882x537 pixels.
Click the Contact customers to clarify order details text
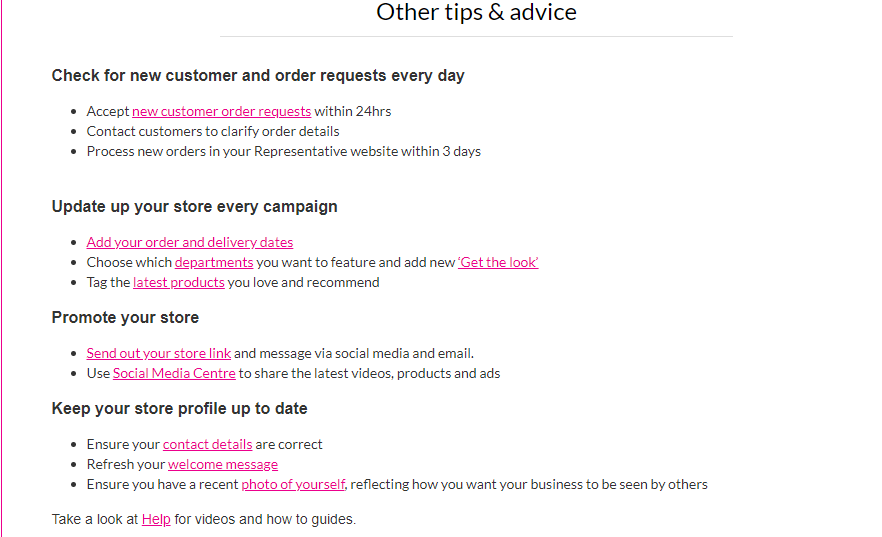213,132
